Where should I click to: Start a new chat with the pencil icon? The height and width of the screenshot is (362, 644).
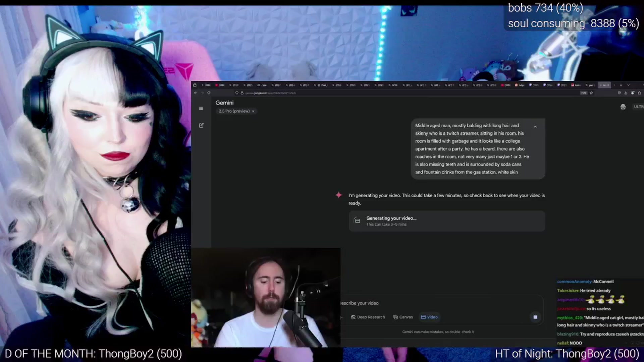(201, 125)
